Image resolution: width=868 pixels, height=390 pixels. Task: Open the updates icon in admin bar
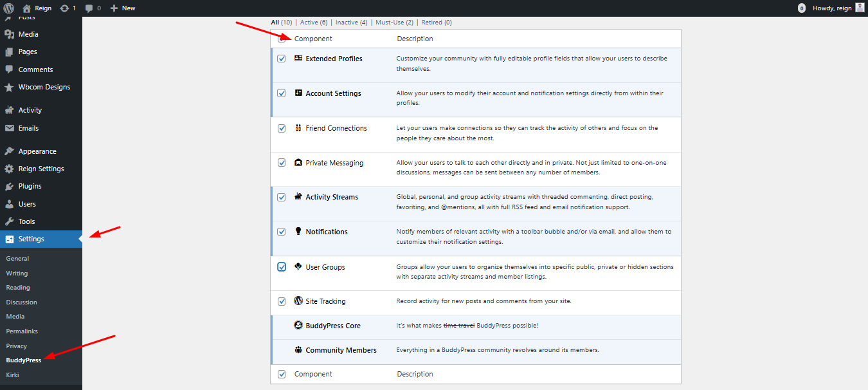[64, 8]
